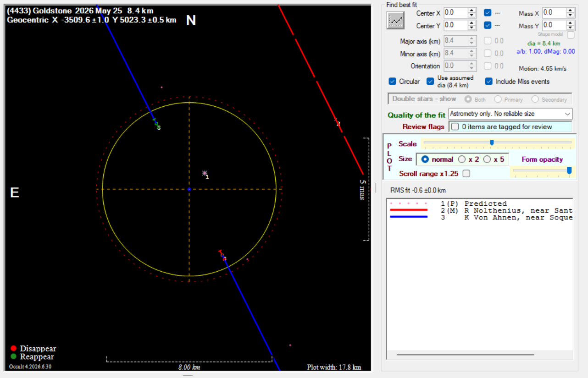588x378 pixels.
Task: Click the '0 items are tagged for review' text
Action: tap(507, 127)
